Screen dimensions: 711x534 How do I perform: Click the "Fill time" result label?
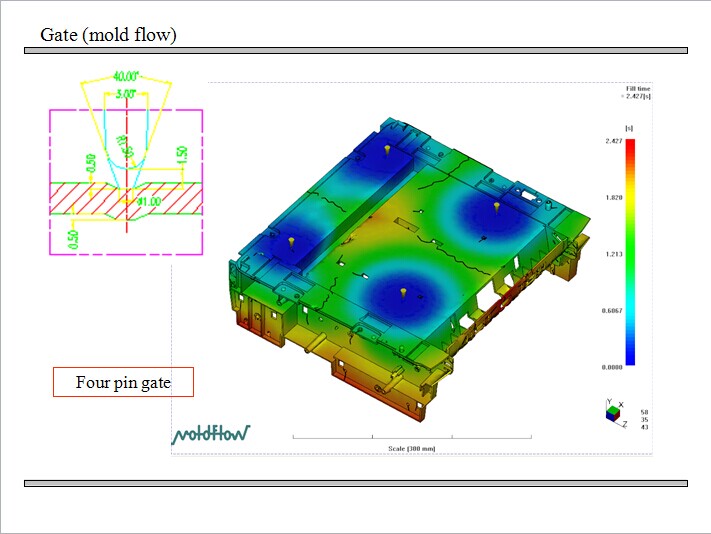[638, 89]
